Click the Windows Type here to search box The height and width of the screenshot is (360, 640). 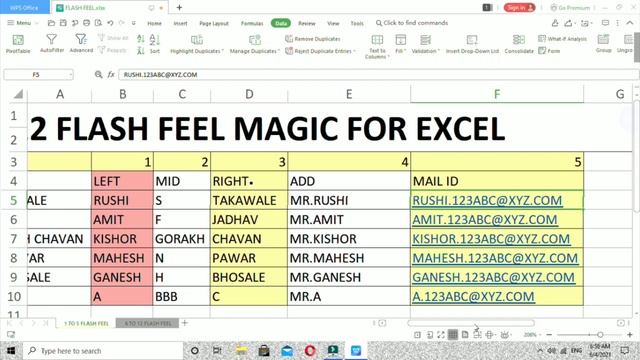coord(103,351)
